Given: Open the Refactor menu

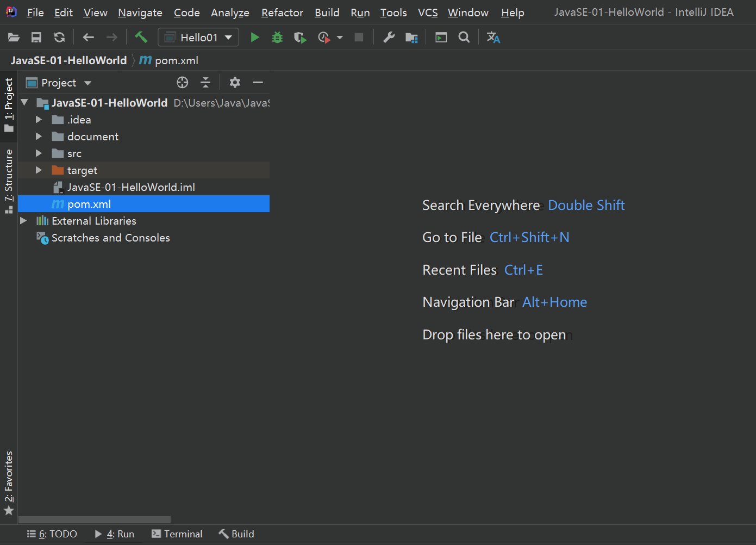Looking at the screenshot, I should 282,13.
